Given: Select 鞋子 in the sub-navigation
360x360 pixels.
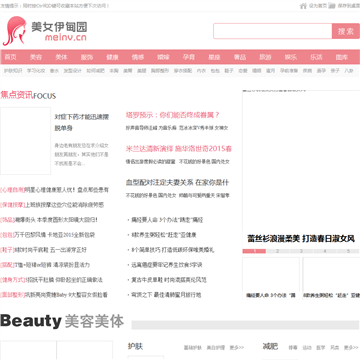Looking at the screenshot, I should (229, 71).
